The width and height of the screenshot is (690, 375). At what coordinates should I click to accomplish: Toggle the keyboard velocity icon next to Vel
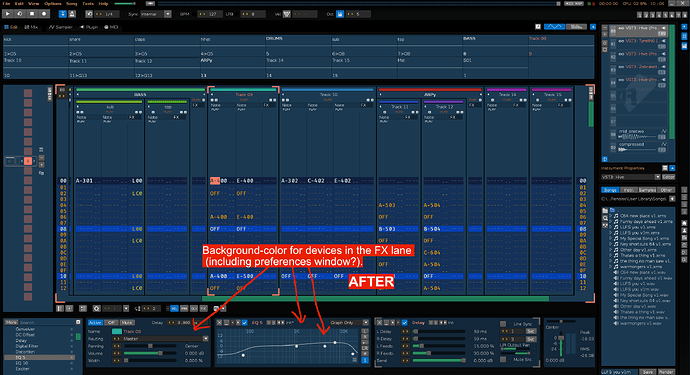click(x=287, y=14)
